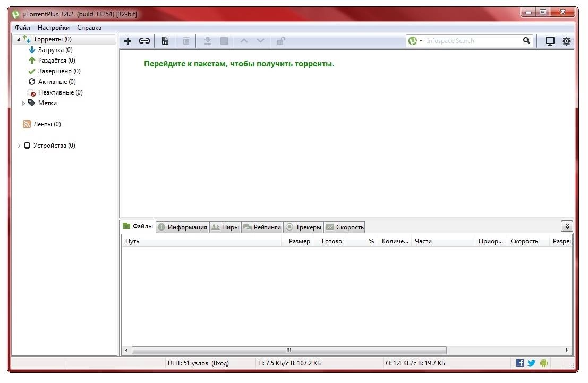The image size is (588, 383).
Task: Get the uTorrent Android app
Action: pos(542,363)
